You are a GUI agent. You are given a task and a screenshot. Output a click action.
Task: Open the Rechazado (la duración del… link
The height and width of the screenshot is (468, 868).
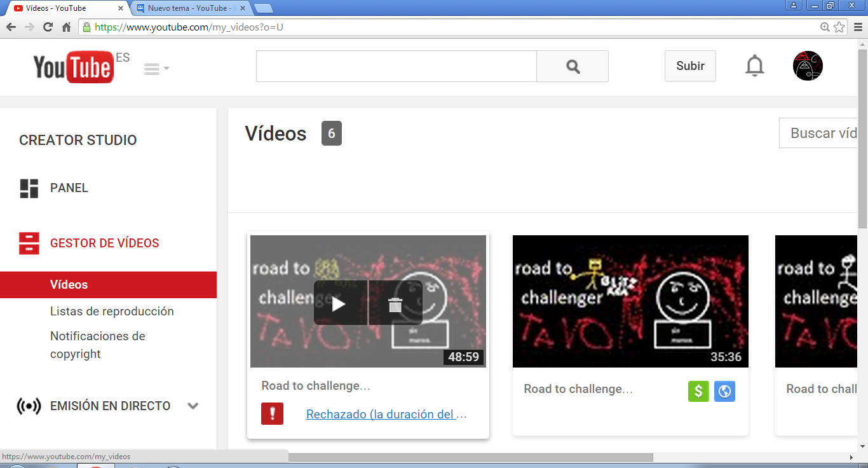click(386, 415)
